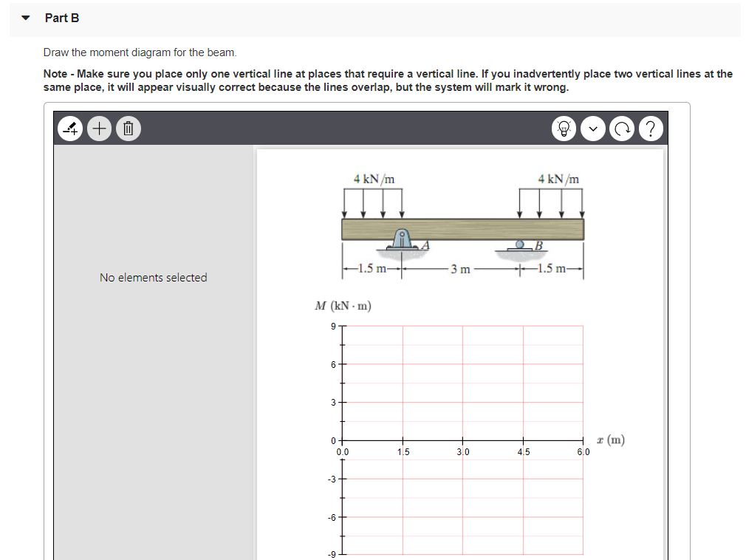Click the plus add element icon
The image size is (746, 560).
pos(99,129)
